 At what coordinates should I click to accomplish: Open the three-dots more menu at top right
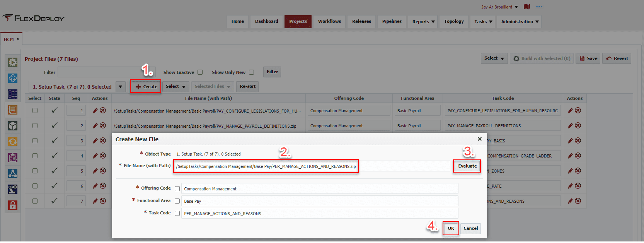tap(539, 7)
